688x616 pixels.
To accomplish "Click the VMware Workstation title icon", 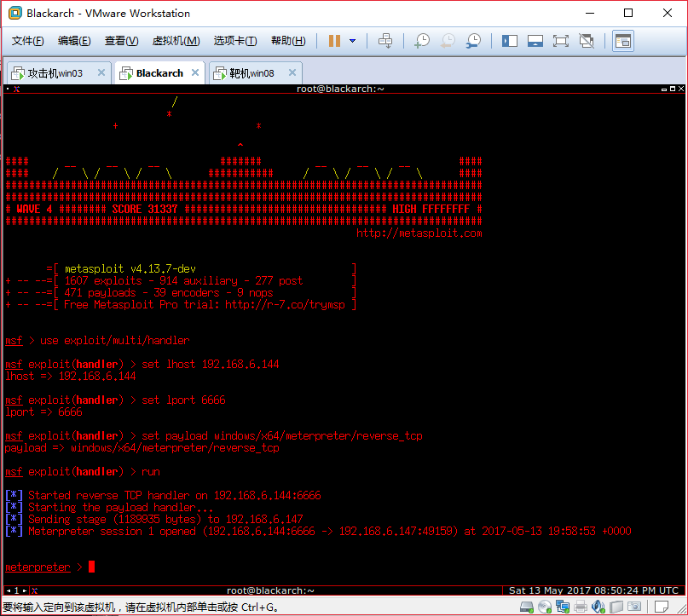I will 14,13.
